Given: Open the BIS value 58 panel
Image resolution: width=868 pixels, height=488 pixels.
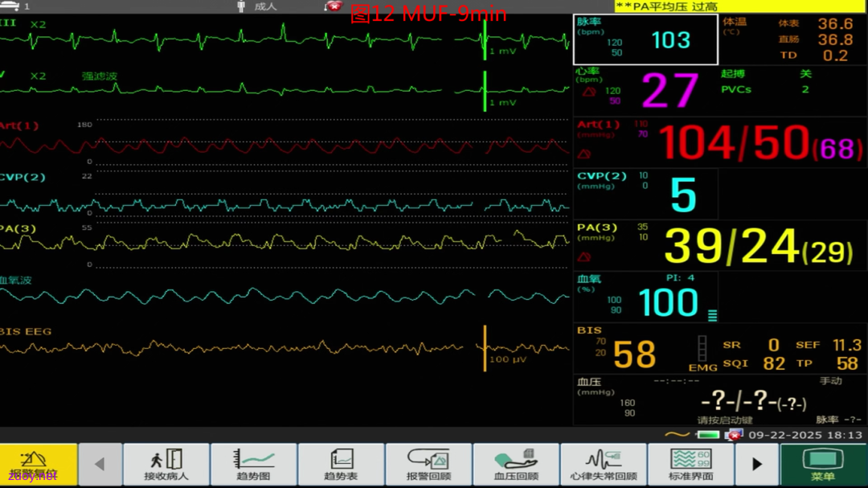Looking at the screenshot, I should pos(719,349).
